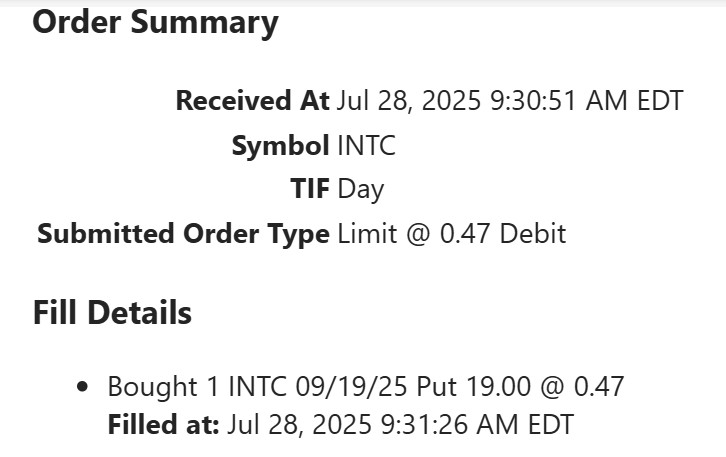Click the word Debit in order type
This screenshot has height=457, width=726.
(x=532, y=234)
